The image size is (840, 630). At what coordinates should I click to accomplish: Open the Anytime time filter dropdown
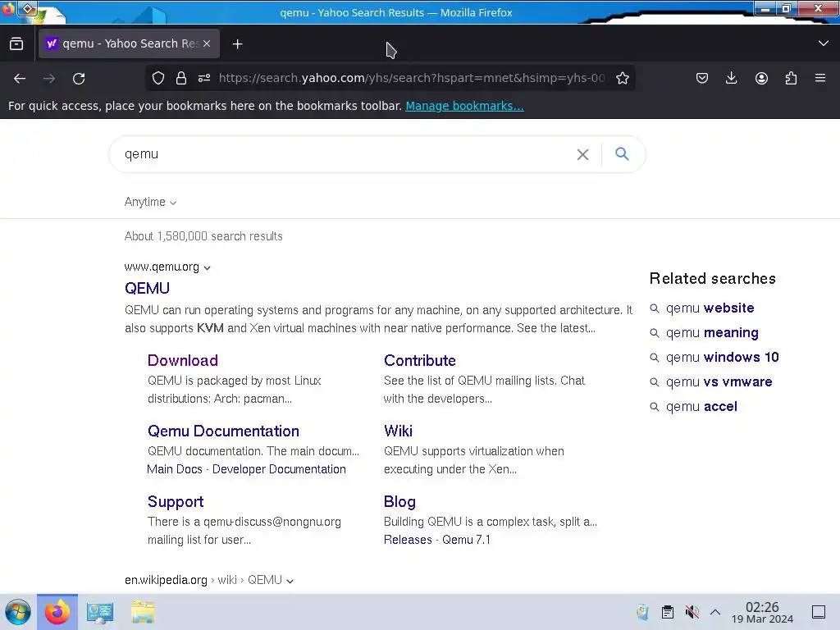(x=151, y=202)
